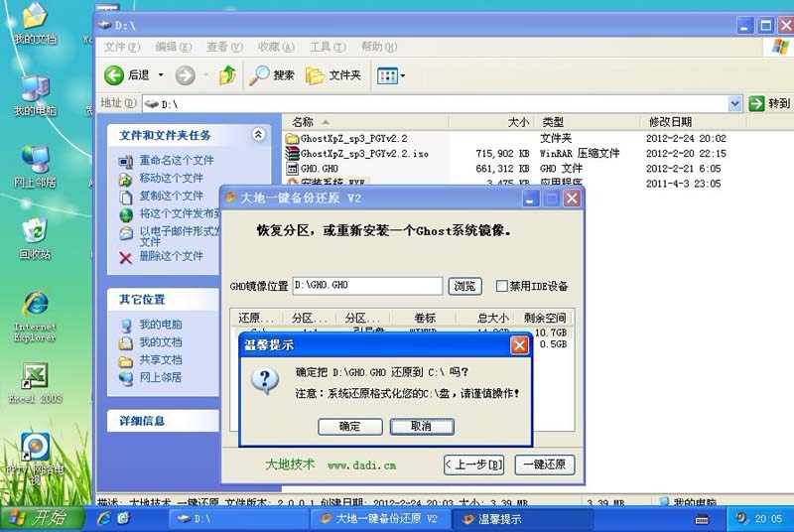The image size is (794, 532).
Task: Click the keyboard icon in system tray
Action: pos(702,519)
